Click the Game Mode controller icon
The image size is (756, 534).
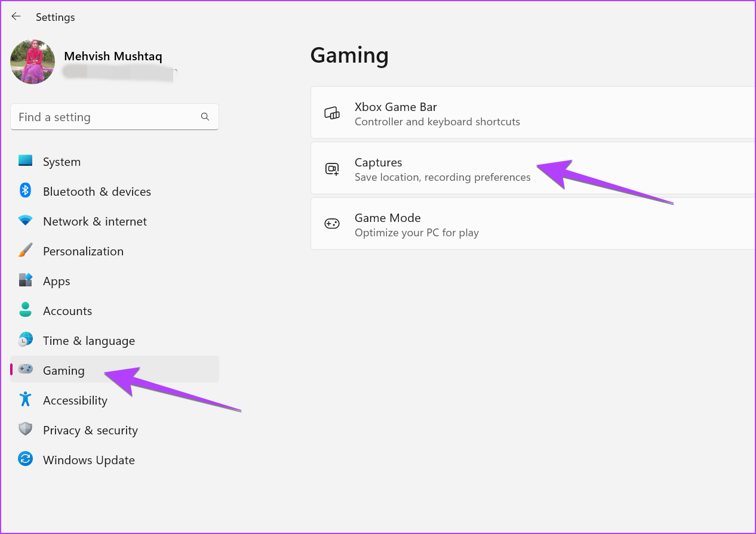click(331, 224)
